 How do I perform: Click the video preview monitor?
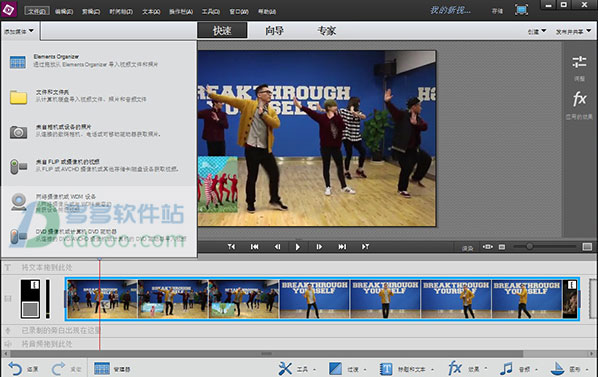coord(317,138)
